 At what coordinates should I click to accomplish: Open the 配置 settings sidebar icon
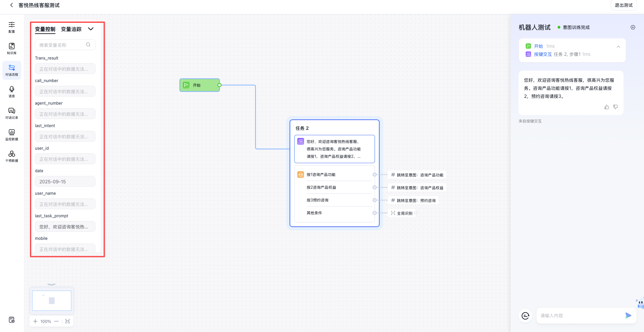[x=12, y=27]
